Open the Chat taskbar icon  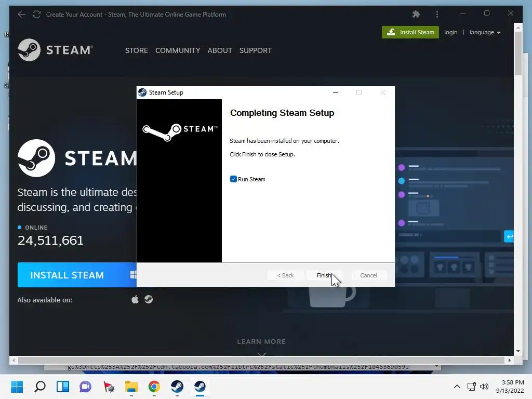coord(86,387)
